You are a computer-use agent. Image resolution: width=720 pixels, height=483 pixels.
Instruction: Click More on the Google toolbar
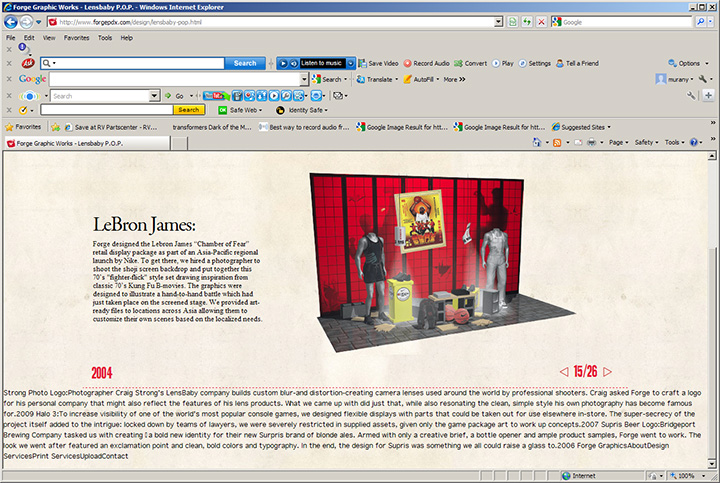coord(454,79)
